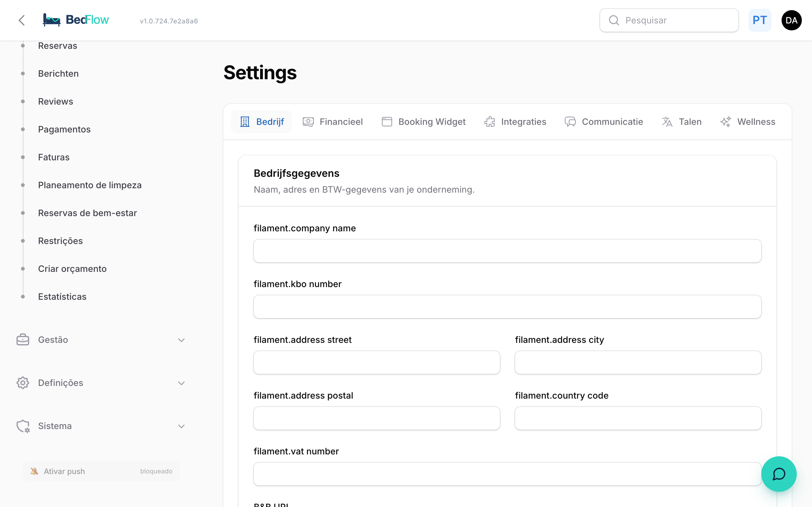Open the Booking Widget tab
The image size is (812, 507).
423,122
